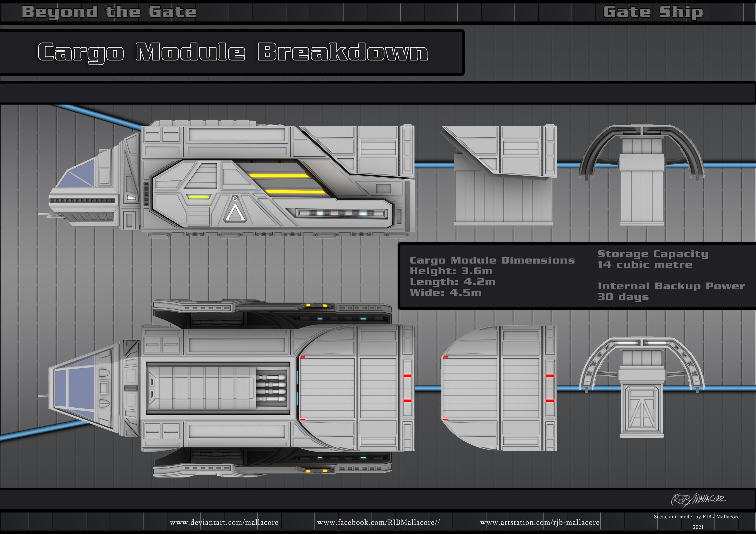Open the www.deviantart.com/mallacore link
The width and height of the screenshot is (756, 534).
coord(224,523)
